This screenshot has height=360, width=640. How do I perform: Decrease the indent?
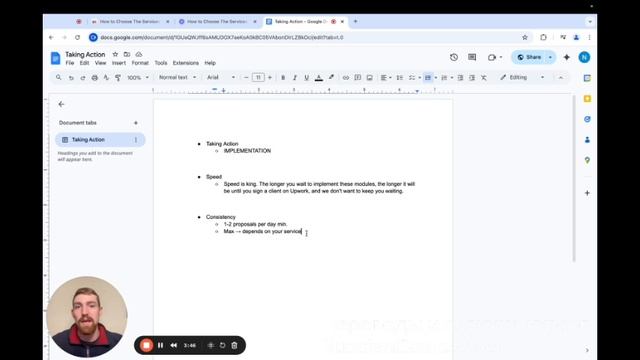click(460, 78)
